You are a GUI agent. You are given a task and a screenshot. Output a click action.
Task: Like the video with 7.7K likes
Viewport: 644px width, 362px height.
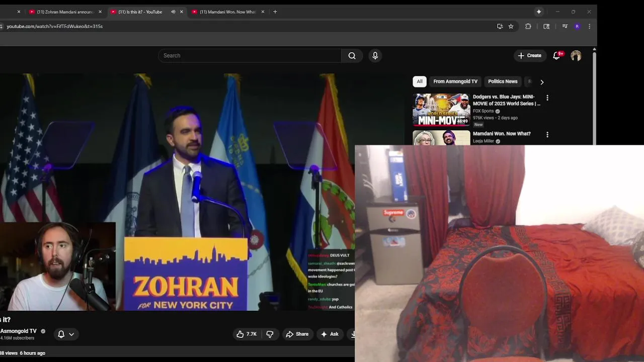pyautogui.click(x=247, y=334)
